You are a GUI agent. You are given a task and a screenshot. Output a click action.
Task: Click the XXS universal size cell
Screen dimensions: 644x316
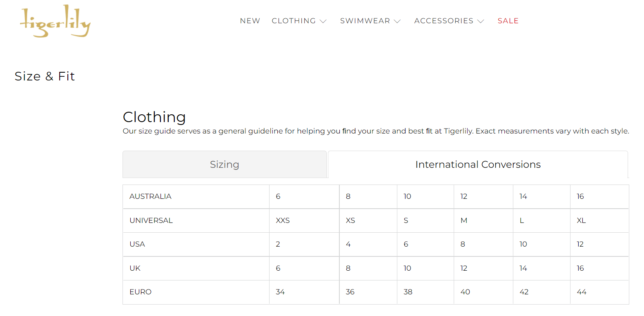pos(283,220)
